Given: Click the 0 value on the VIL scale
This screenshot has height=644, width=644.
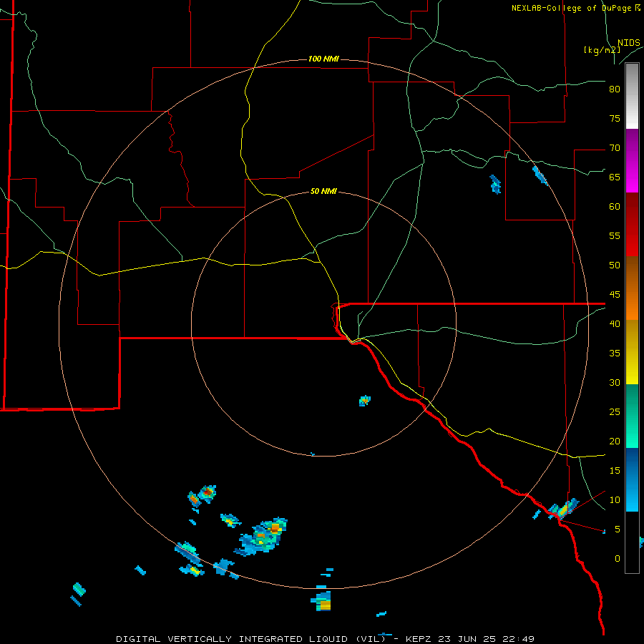Looking at the screenshot, I should coord(618,559).
